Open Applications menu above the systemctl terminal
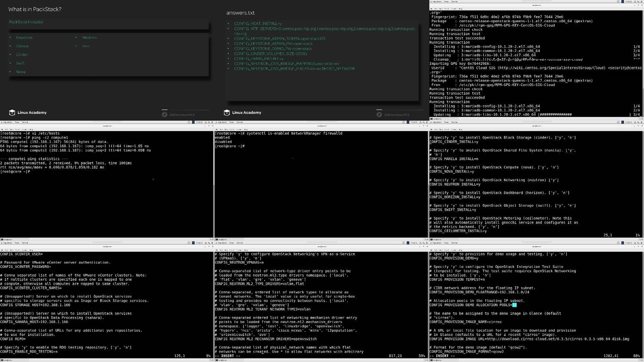The width and height of the screenshot is (644, 362). (x=221, y=122)
